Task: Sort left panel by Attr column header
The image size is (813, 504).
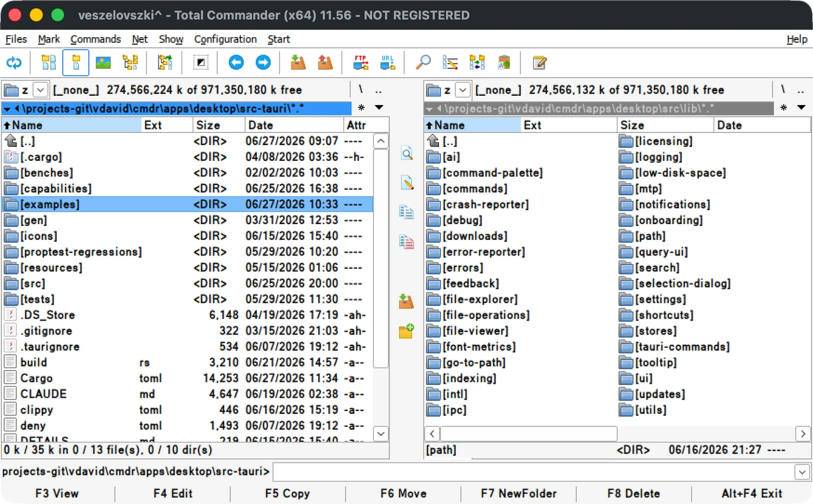Action: point(366,125)
